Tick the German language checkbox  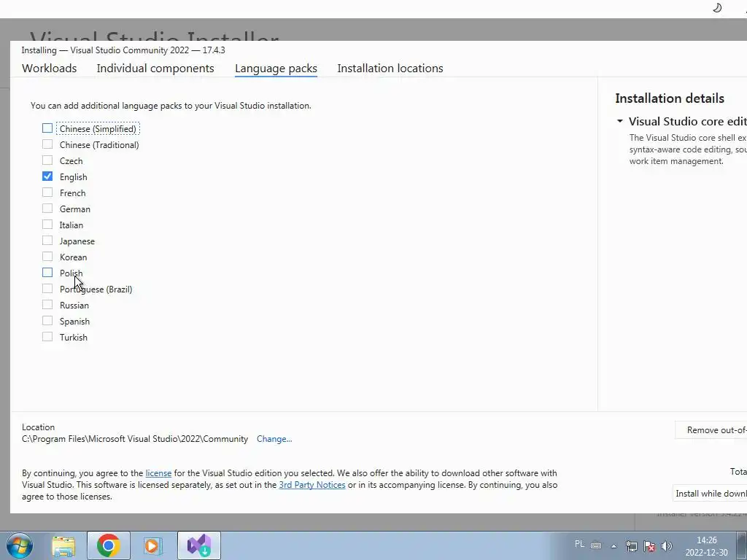tap(47, 209)
